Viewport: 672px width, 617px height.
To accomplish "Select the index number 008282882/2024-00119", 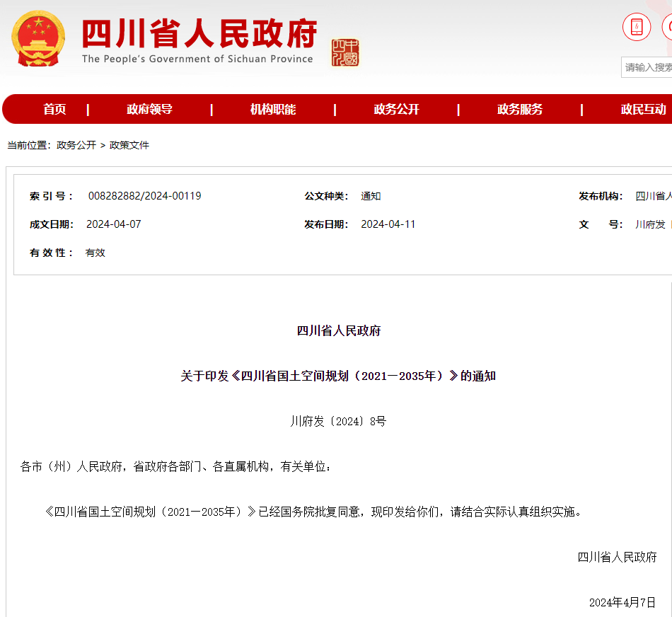I will (x=145, y=196).
